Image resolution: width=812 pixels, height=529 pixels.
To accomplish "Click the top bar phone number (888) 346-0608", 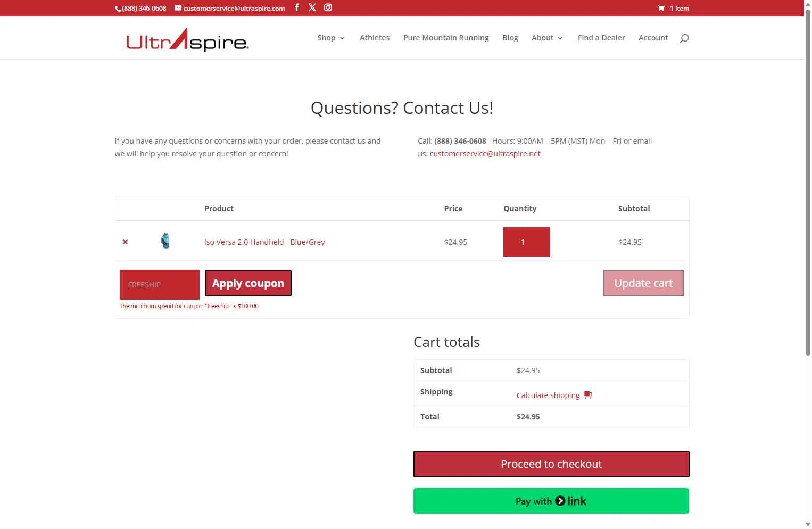I will pyautogui.click(x=141, y=8).
